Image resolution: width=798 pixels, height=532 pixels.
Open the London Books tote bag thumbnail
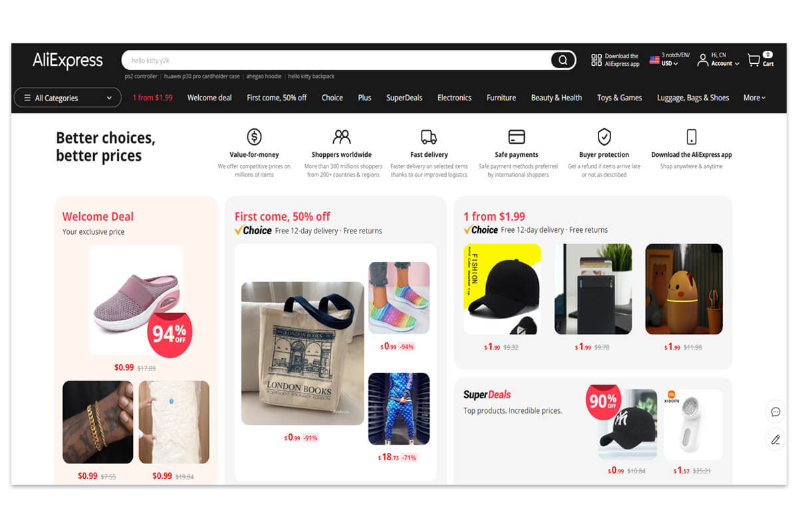[303, 353]
